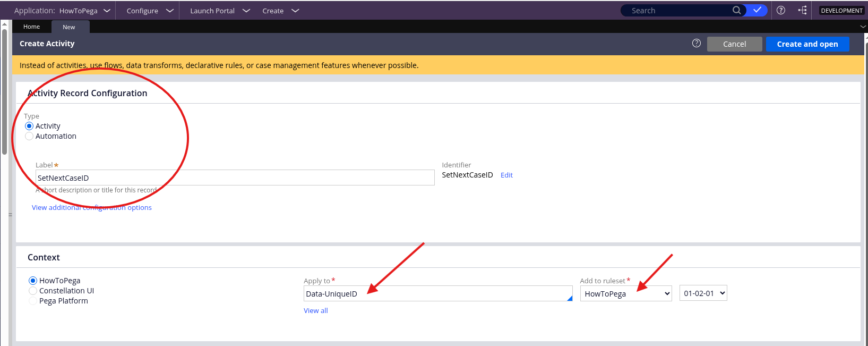The image size is (868, 346).
Task: Expand the tab list chevron at far right
Action: (863, 27)
